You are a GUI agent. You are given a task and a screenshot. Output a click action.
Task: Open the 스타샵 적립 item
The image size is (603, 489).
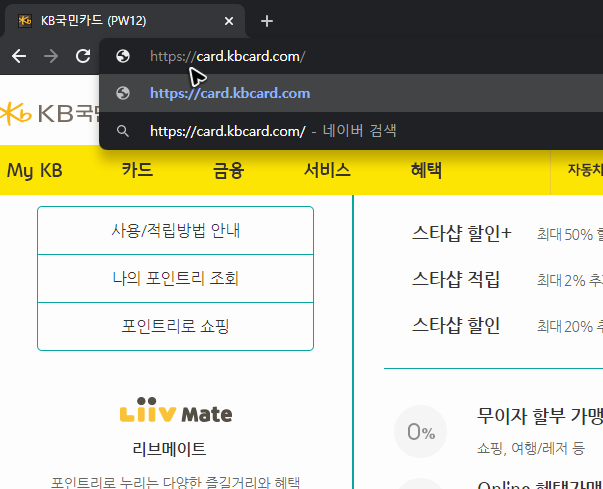point(456,279)
